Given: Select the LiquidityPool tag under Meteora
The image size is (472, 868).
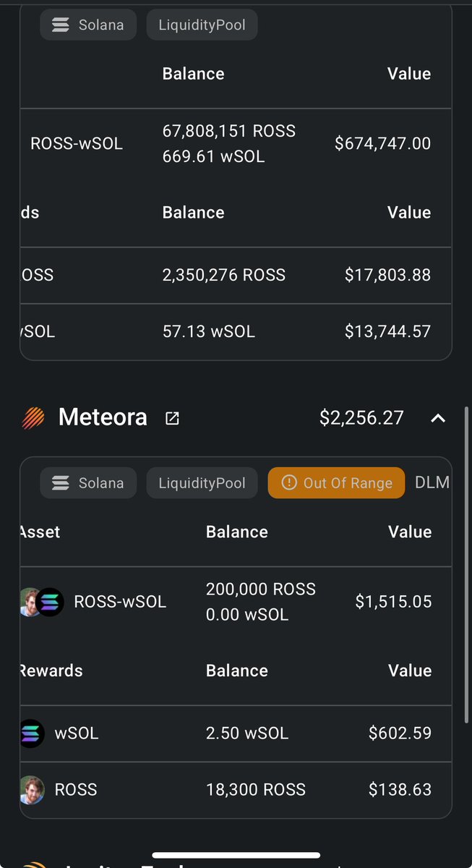Looking at the screenshot, I should point(202,483).
